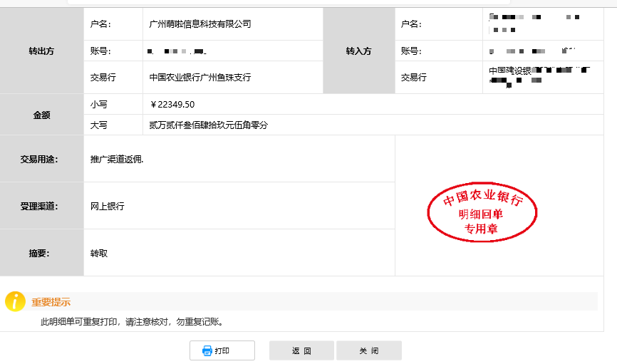Click the yellow 重要提示 info icon

15,302
